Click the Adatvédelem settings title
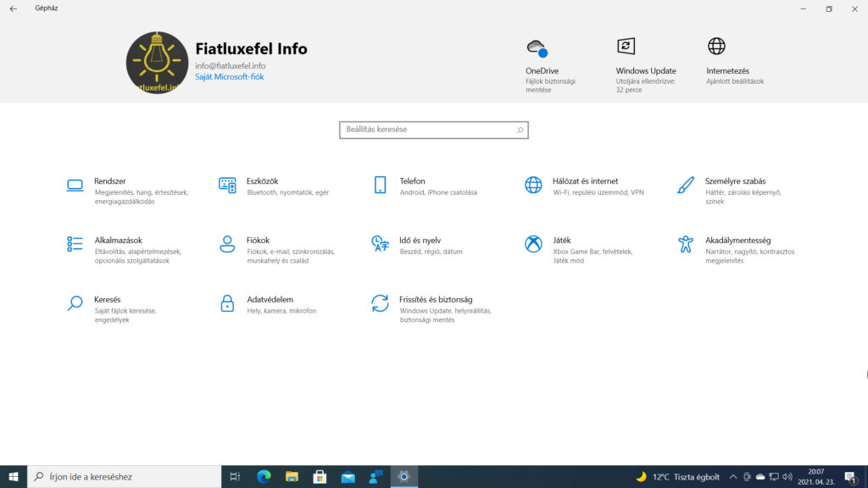868x488 pixels. point(270,299)
